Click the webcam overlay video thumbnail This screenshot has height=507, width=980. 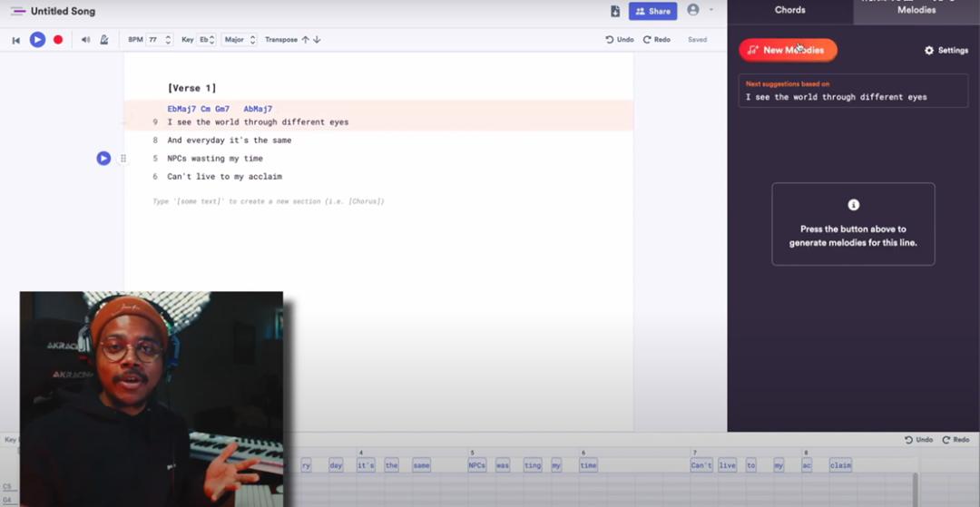pos(152,399)
